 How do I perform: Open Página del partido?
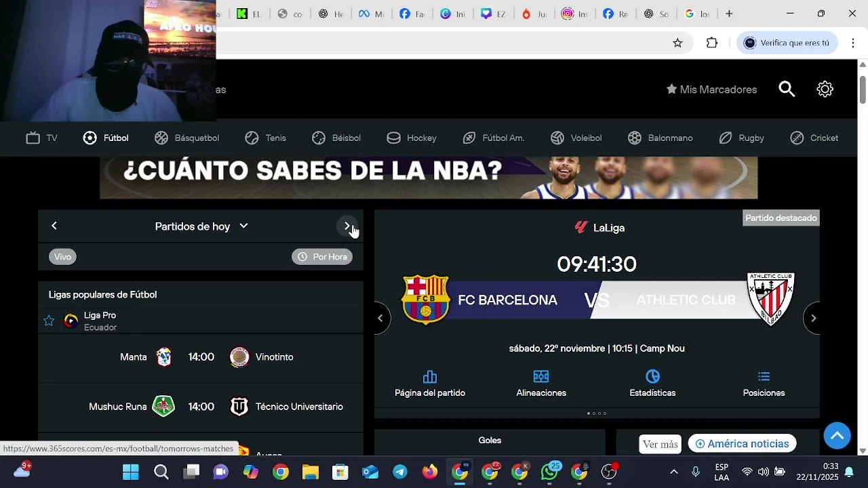point(430,384)
